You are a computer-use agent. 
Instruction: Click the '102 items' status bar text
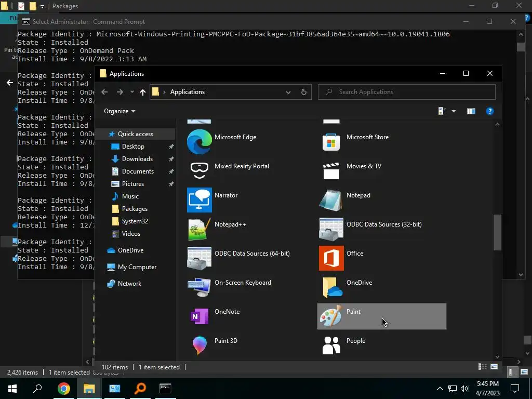[115, 367]
